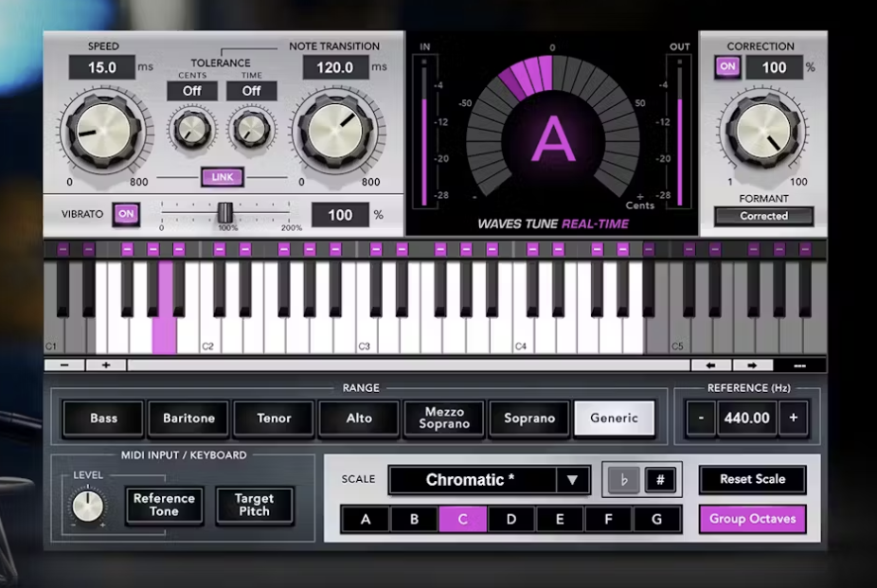Click the Tolerance Time small knob
This screenshot has height=588, width=877.
[x=251, y=129]
